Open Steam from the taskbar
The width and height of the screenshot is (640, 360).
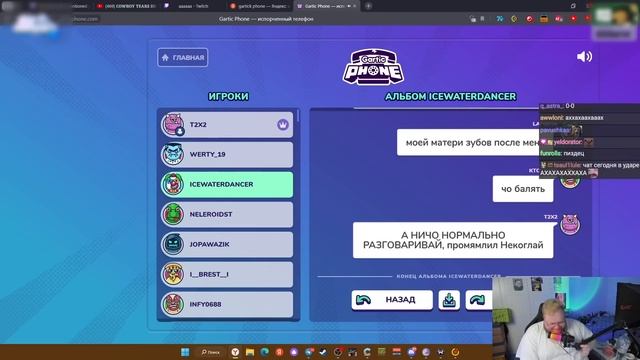point(323,352)
